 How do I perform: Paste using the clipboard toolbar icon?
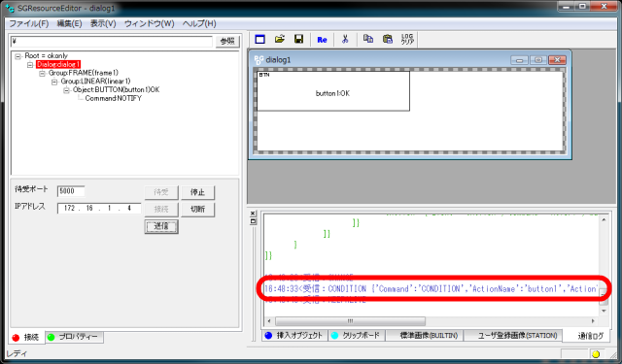click(388, 39)
